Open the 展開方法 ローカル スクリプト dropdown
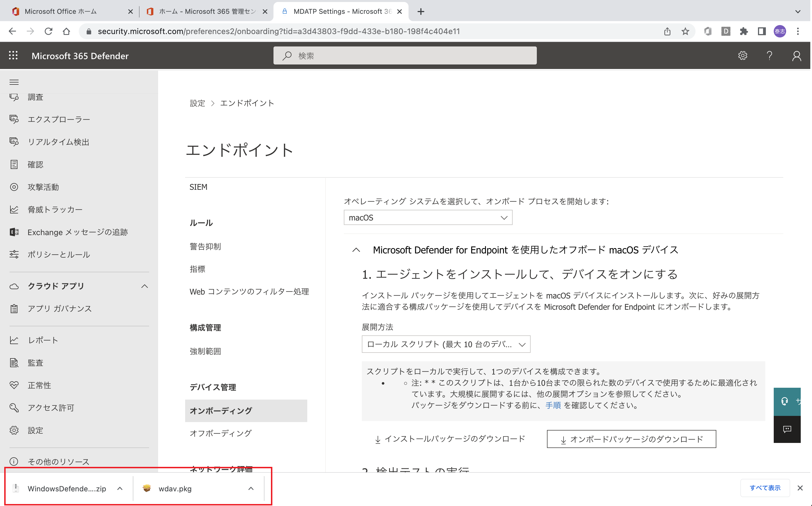The image size is (812, 506). pos(446,344)
